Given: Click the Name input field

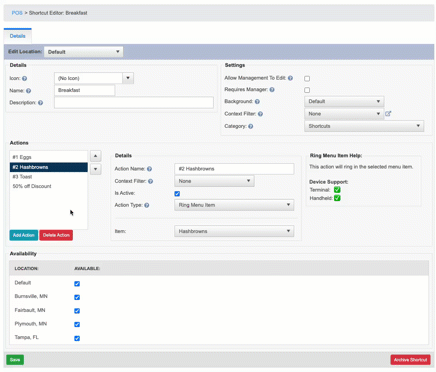Looking at the screenshot, I should 84,90.
